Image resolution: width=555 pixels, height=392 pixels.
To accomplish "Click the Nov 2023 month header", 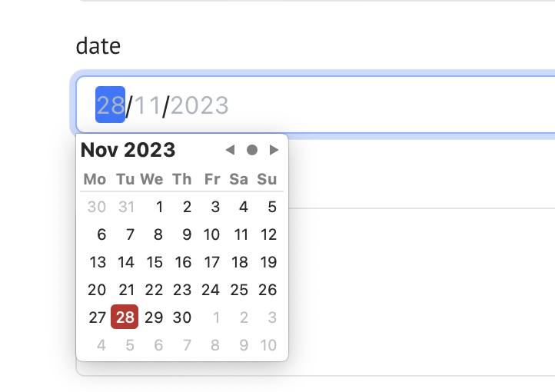I will pyautogui.click(x=128, y=150).
